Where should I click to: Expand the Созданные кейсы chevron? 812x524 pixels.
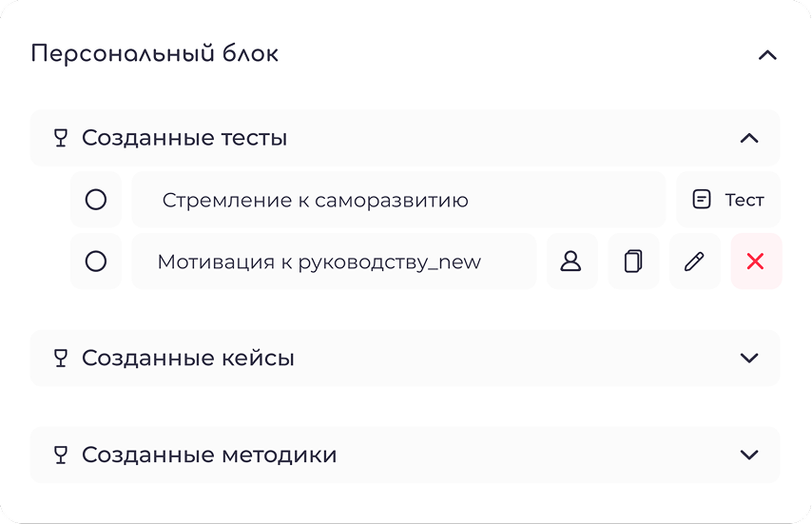click(x=749, y=359)
